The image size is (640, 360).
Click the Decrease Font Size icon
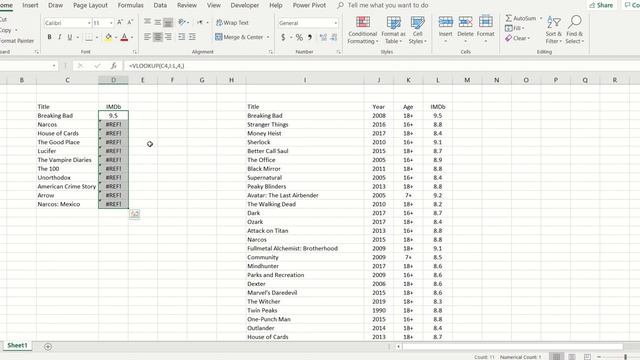pos(130,22)
